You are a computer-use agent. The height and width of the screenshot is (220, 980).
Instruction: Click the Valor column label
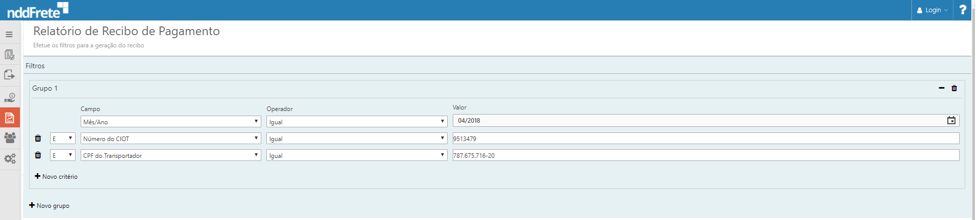pyautogui.click(x=459, y=107)
